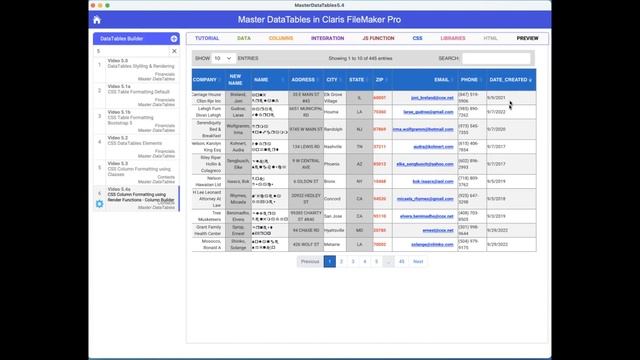The width and height of the screenshot is (640, 360).
Task: Switch to the DATA tab
Action: coord(244,38)
